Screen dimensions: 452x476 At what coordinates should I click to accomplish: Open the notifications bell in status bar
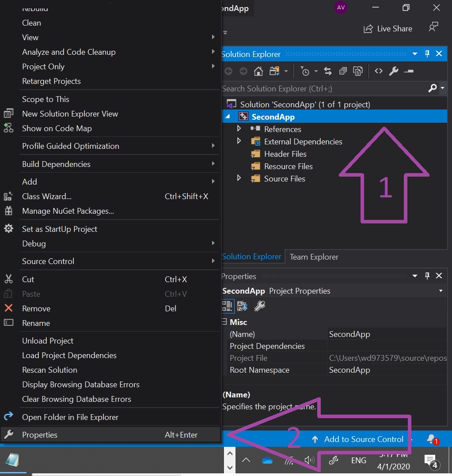tap(432, 439)
